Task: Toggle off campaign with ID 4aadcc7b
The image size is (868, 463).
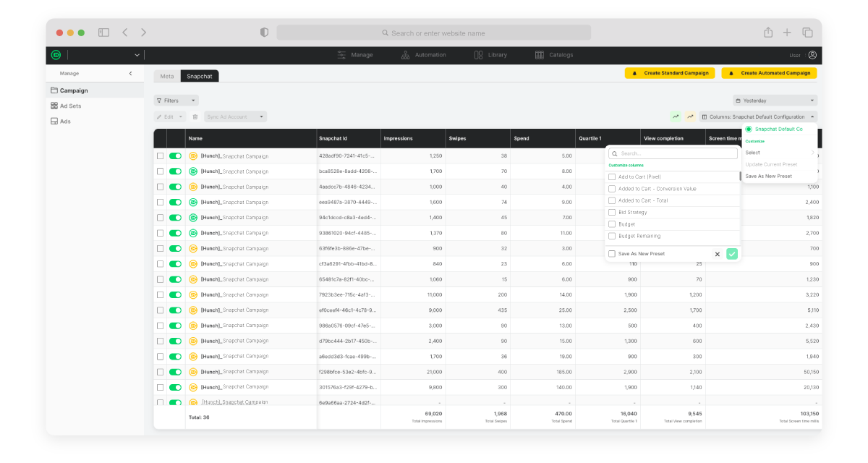Action: 176,187
